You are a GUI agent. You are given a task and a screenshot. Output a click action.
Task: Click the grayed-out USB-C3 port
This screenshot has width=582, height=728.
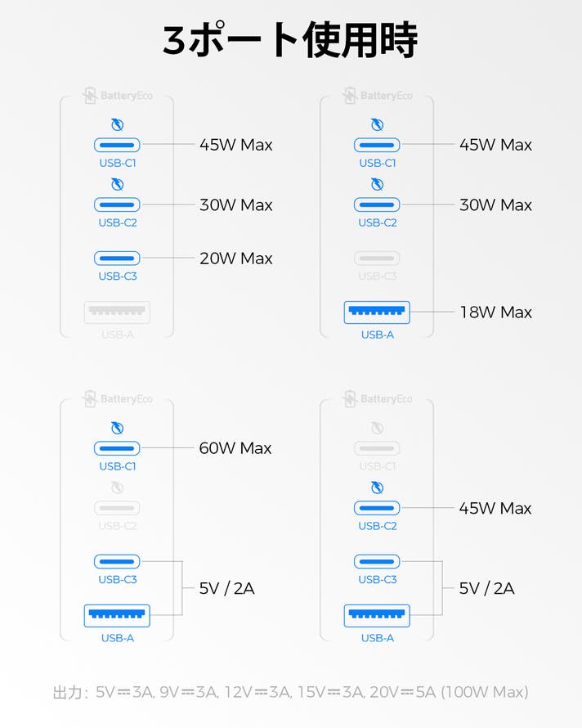(377, 258)
